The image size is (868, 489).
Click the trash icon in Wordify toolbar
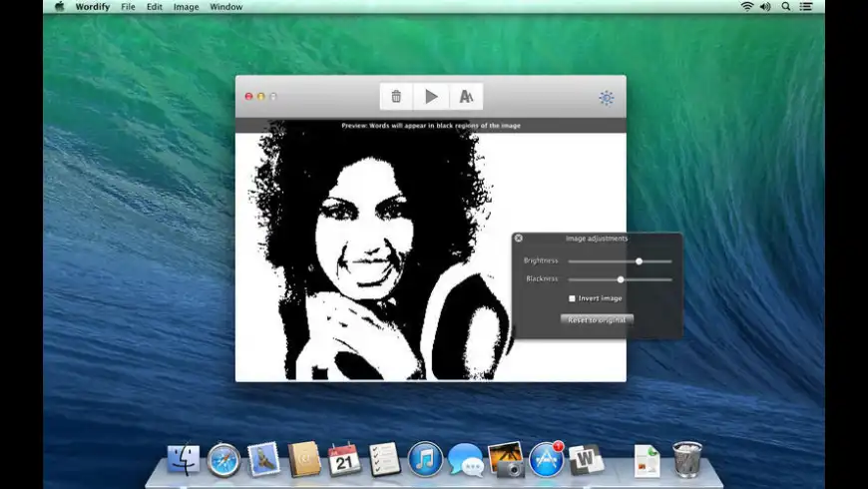click(x=396, y=97)
